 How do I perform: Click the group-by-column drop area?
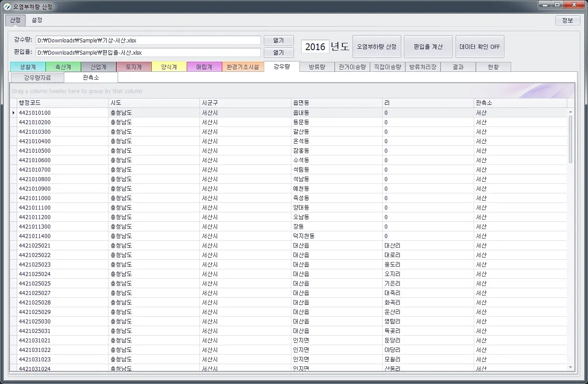(292, 91)
